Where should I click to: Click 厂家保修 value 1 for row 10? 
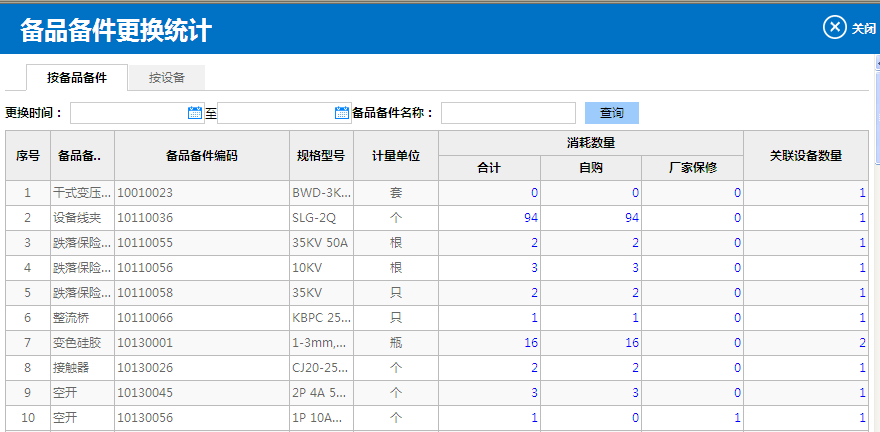(737, 417)
